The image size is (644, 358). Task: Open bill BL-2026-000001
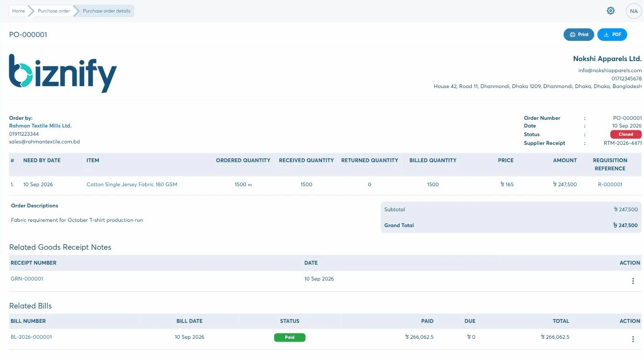click(31, 337)
